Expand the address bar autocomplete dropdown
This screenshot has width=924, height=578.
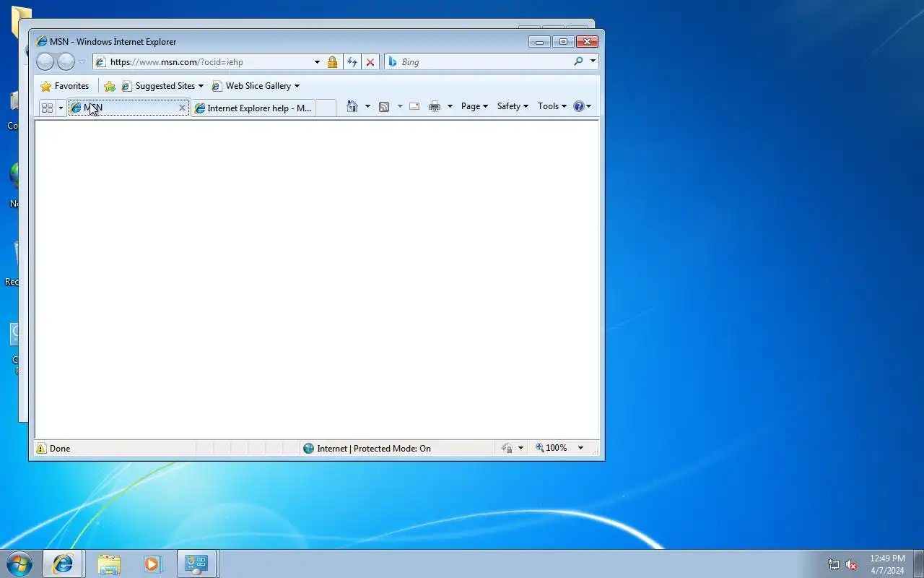[317, 62]
